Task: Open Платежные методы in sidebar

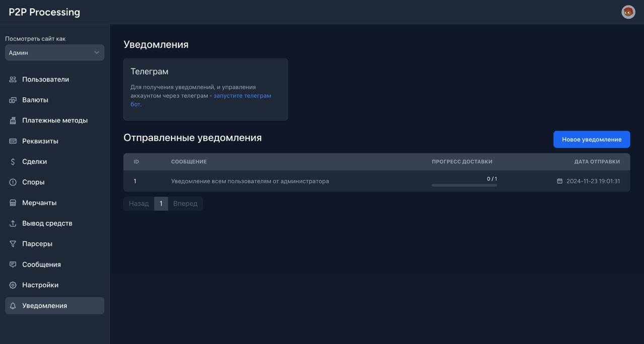Action: coord(55,121)
